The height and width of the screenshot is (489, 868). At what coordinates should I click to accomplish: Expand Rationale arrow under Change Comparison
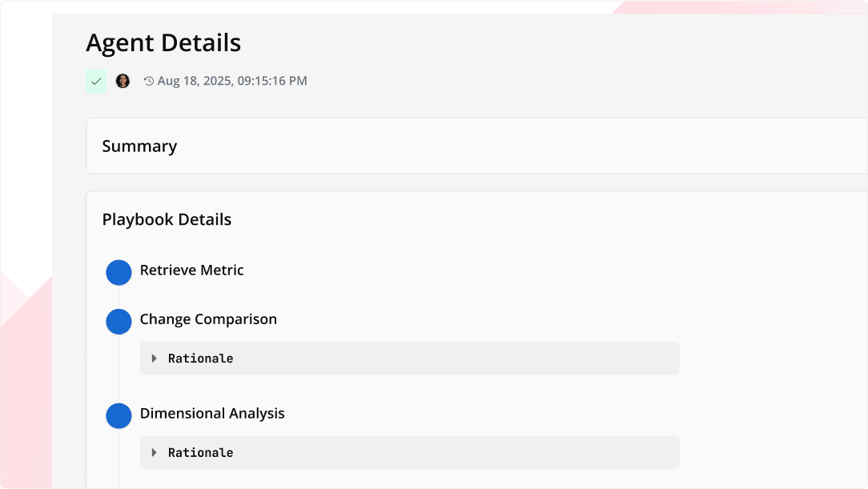pyautogui.click(x=155, y=359)
